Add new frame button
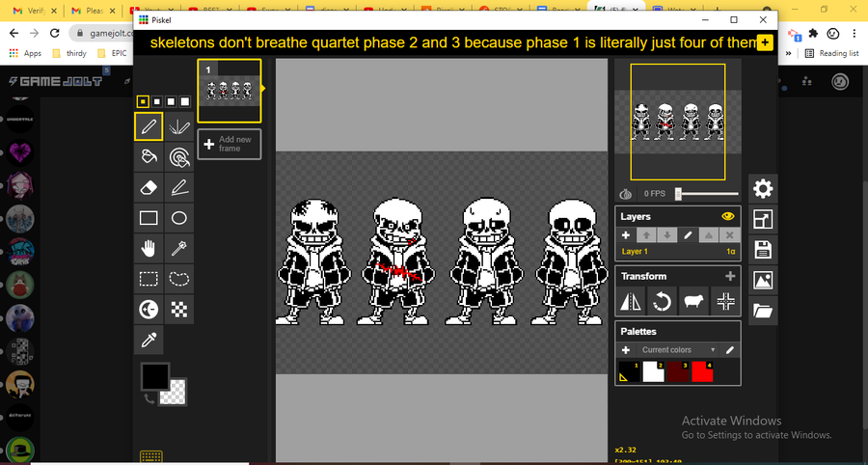The image size is (868, 465). coord(230,144)
